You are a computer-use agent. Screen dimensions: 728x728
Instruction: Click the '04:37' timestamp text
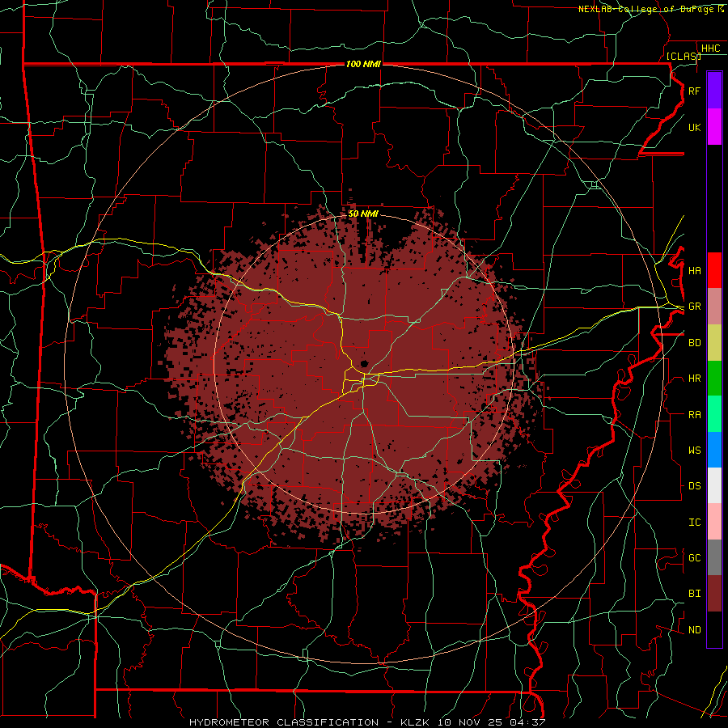[x=527, y=722]
